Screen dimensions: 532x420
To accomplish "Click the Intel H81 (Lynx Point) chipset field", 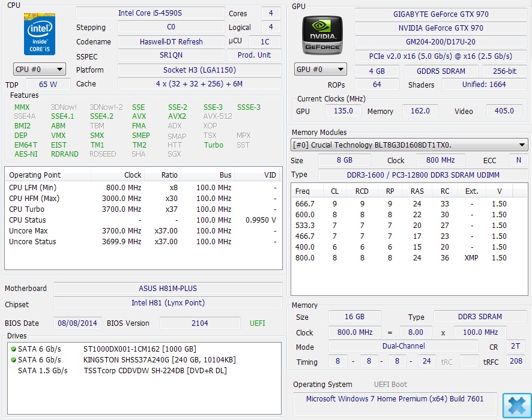I will coord(168,303).
